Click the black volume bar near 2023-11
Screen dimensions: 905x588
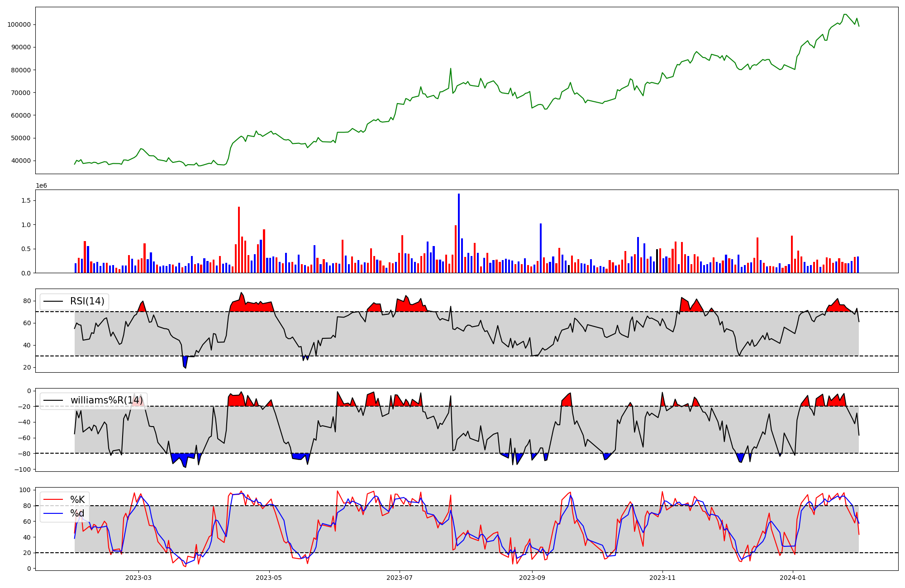[657, 261]
